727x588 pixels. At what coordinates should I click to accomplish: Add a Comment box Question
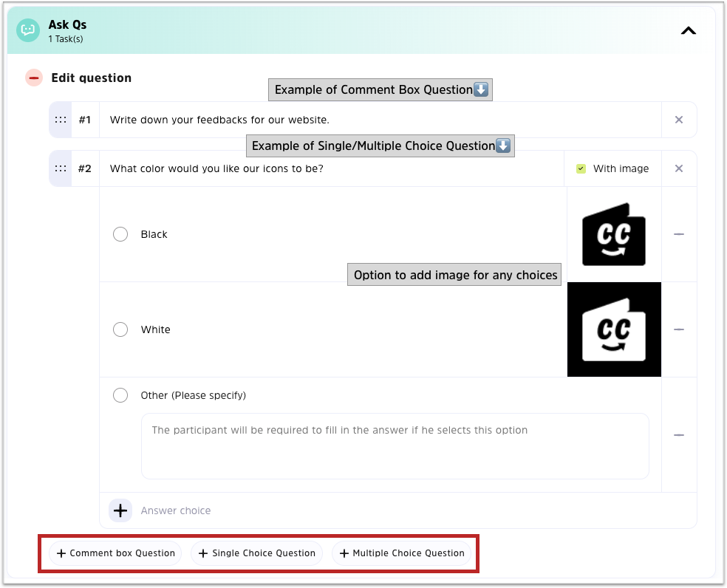click(x=115, y=553)
